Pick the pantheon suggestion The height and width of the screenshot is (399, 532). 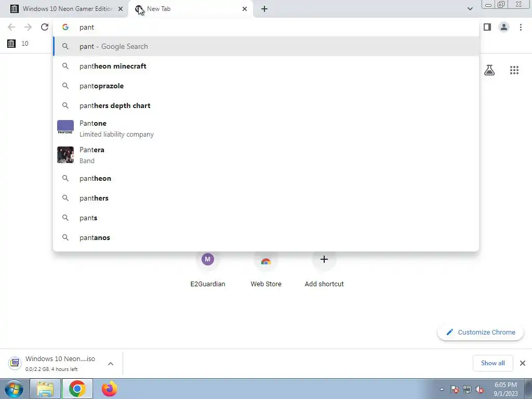266,178
